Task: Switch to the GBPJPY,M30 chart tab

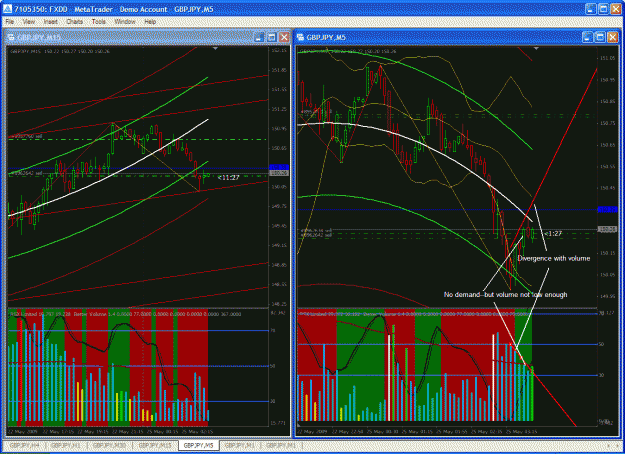Action: coord(109,445)
